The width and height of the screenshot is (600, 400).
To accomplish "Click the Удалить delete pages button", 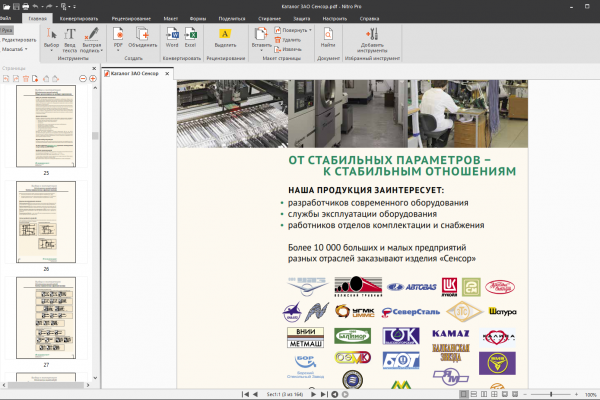I will click(288, 40).
